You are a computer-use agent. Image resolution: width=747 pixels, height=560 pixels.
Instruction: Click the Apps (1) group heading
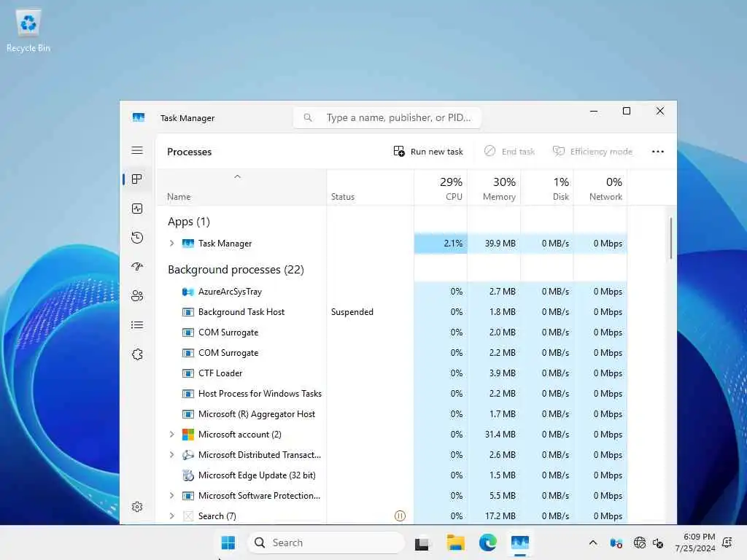click(189, 222)
